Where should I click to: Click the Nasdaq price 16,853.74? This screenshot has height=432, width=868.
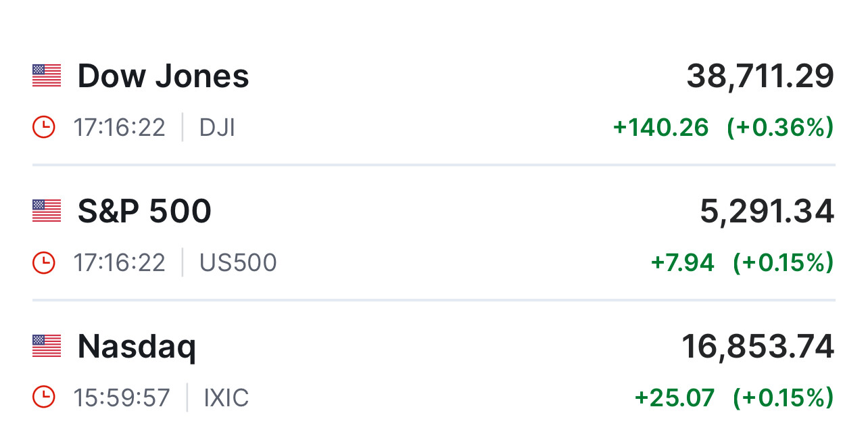(757, 346)
